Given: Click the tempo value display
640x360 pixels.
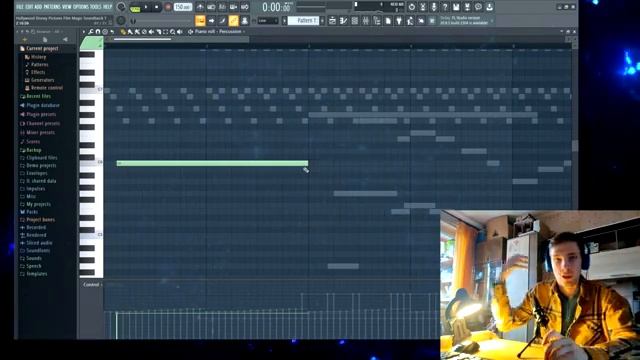Looking at the screenshot, I should click(x=183, y=7).
